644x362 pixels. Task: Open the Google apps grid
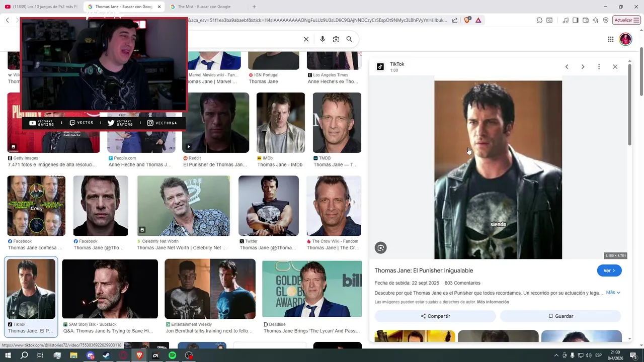point(610,39)
